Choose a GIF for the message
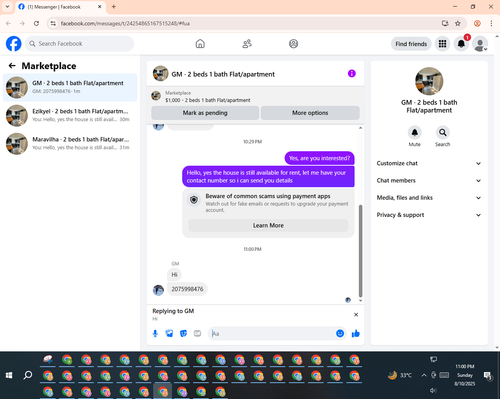The width and height of the screenshot is (500, 399). [x=197, y=333]
